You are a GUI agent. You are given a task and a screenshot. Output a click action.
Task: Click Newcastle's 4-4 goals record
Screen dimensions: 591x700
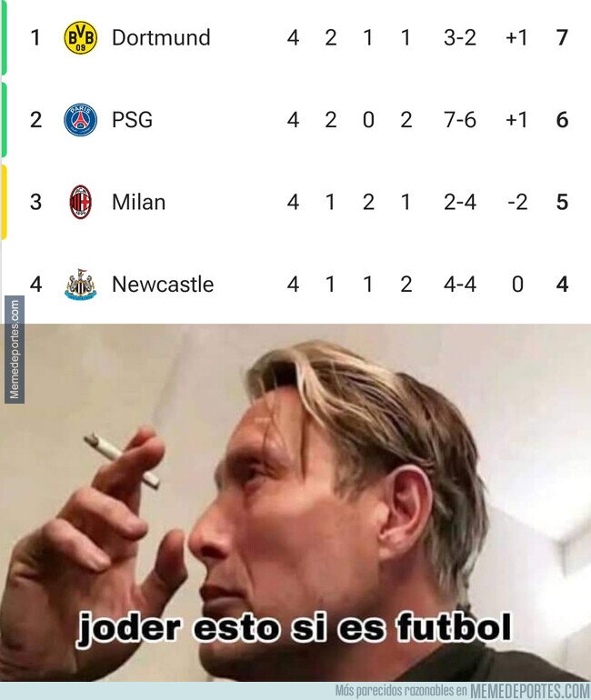coord(460,285)
